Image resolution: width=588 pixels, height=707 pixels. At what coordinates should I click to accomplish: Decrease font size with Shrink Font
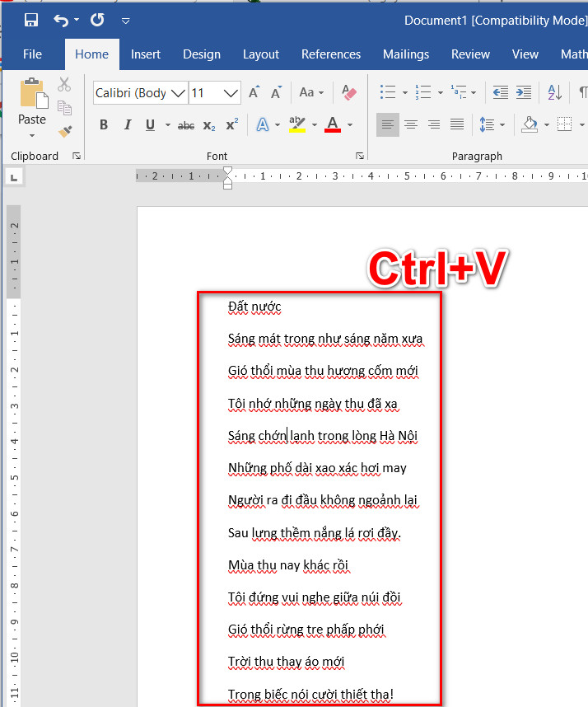coord(276,92)
